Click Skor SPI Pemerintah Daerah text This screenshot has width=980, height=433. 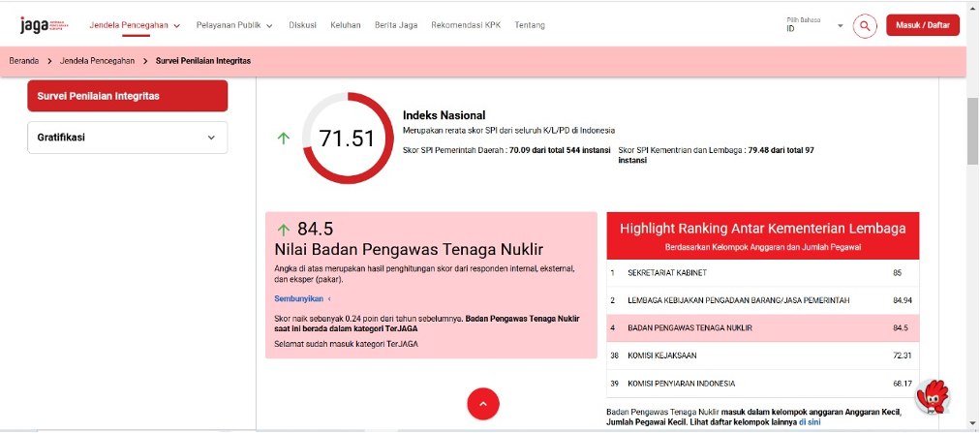[x=506, y=150]
